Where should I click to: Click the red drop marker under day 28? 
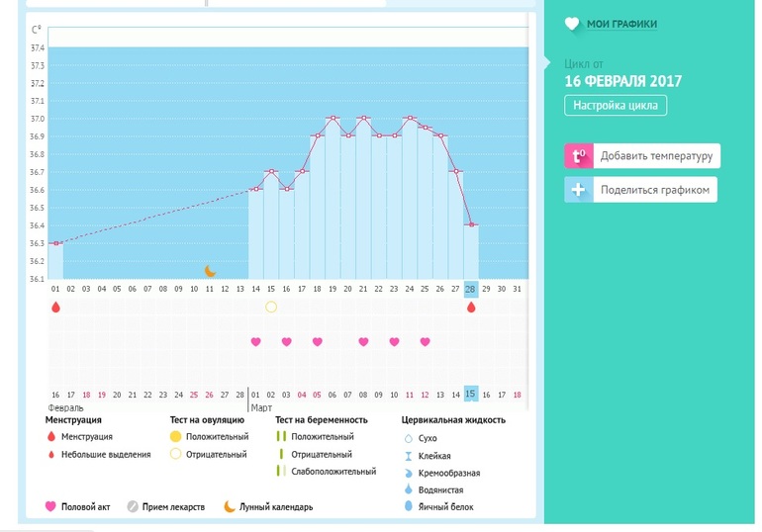(x=471, y=308)
